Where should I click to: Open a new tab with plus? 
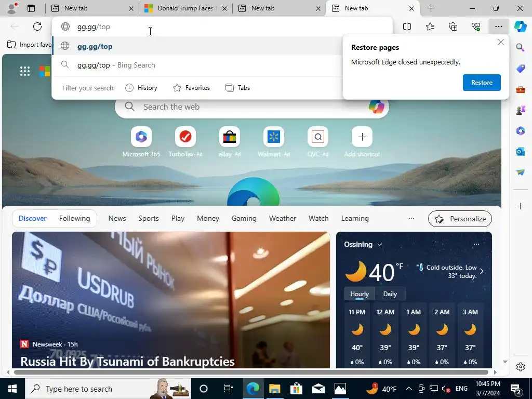(x=431, y=8)
